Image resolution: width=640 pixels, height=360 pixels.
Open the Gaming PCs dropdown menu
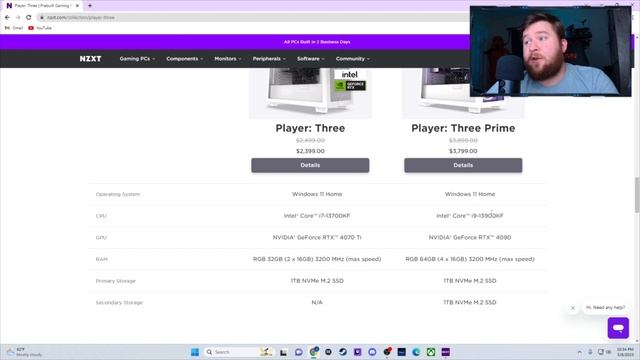[x=137, y=59]
